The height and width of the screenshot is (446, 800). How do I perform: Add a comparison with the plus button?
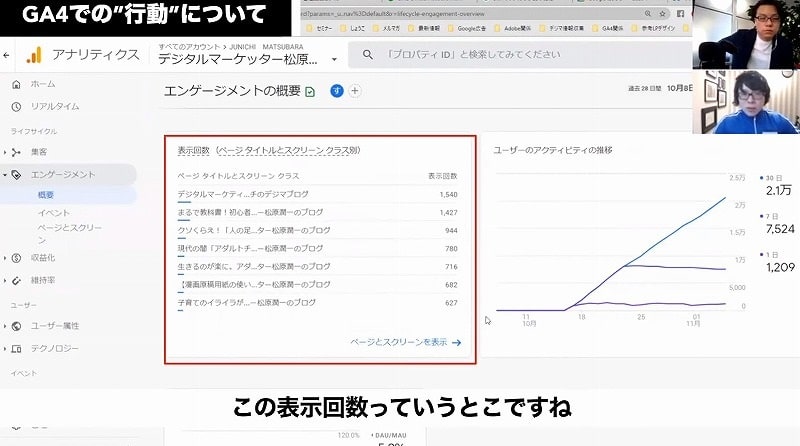pyautogui.click(x=355, y=91)
